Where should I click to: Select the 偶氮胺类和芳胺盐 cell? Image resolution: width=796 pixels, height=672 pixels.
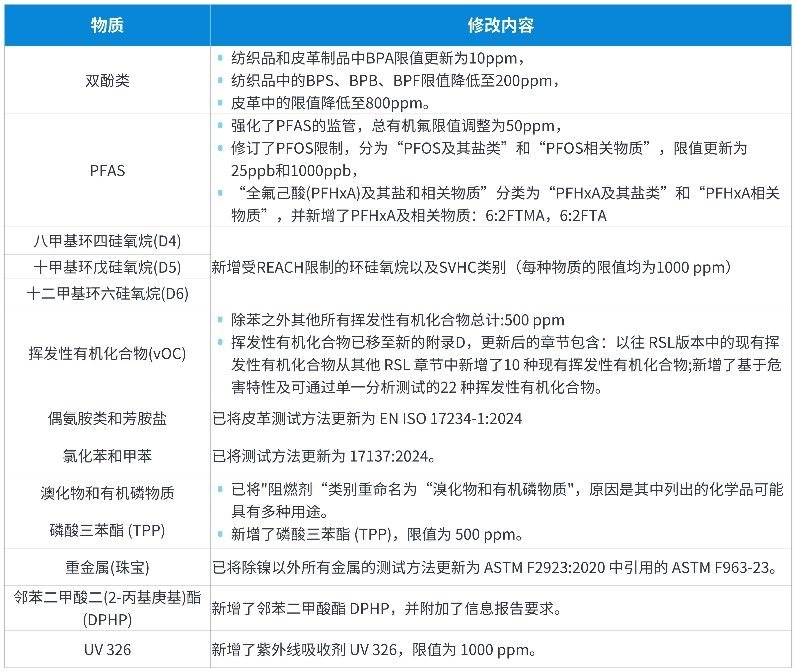coord(107,418)
